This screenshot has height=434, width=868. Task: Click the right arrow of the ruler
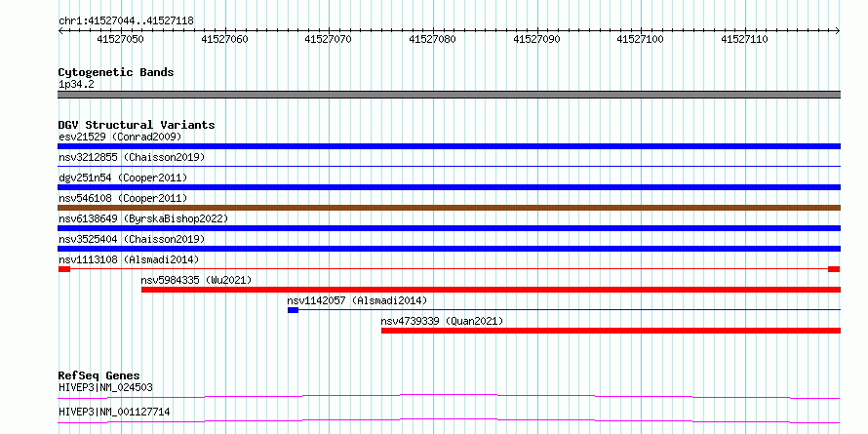click(x=838, y=31)
